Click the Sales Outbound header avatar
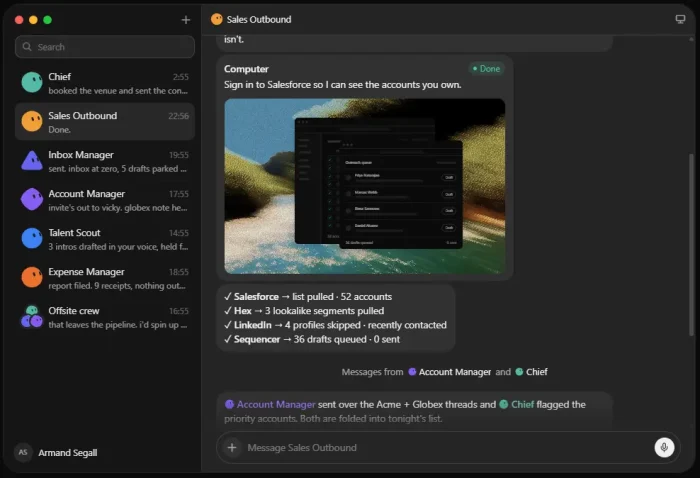The image size is (700, 478). click(x=217, y=19)
